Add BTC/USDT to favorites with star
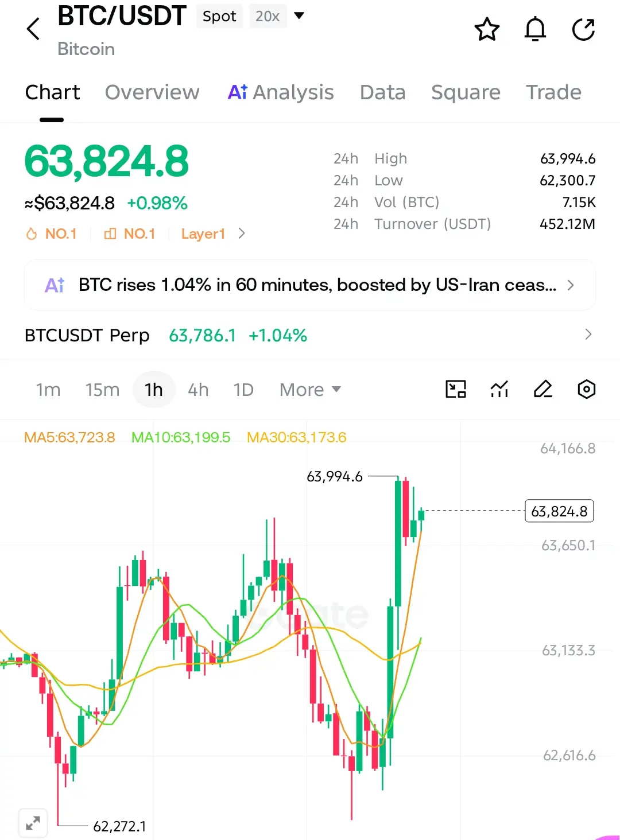Viewport: 620px width, 840px height. 487,29
